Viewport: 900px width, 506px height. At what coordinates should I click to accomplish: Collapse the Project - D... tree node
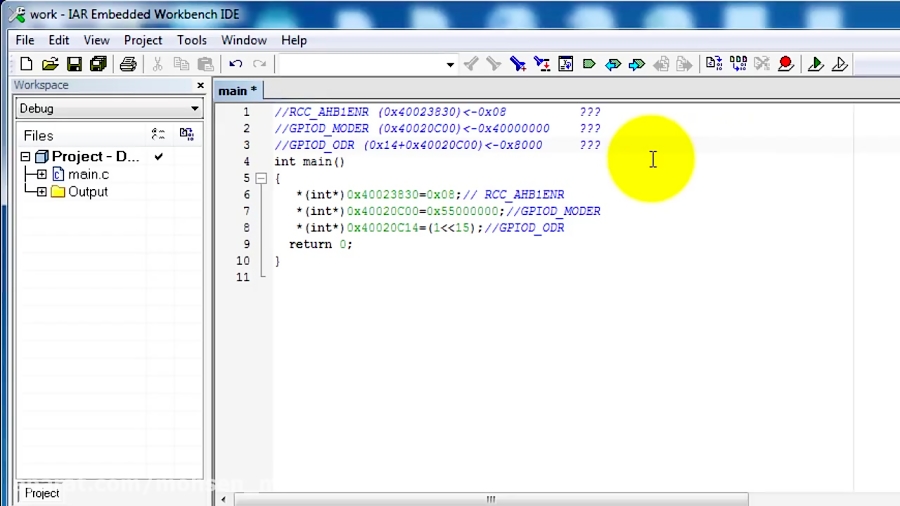[25, 157]
